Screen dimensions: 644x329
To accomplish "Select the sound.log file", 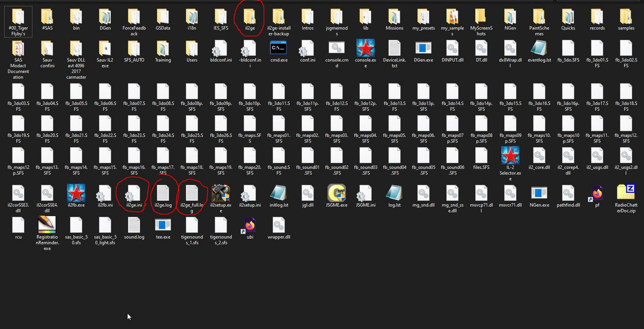I will 134,228.
